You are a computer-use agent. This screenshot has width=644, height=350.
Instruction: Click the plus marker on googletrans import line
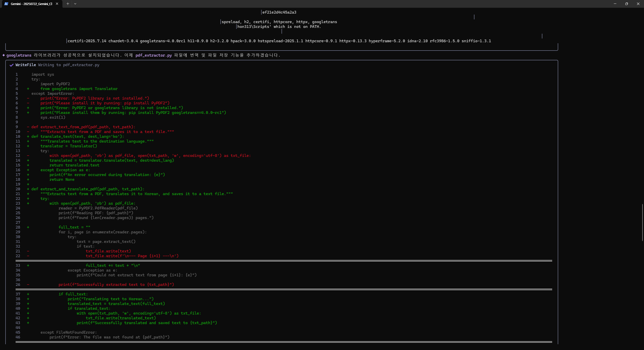(x=28, y=89)
